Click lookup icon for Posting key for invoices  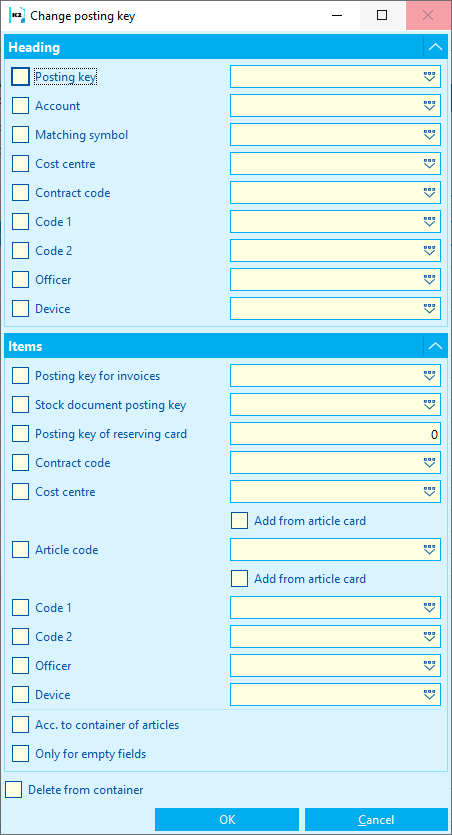(429, 376)
